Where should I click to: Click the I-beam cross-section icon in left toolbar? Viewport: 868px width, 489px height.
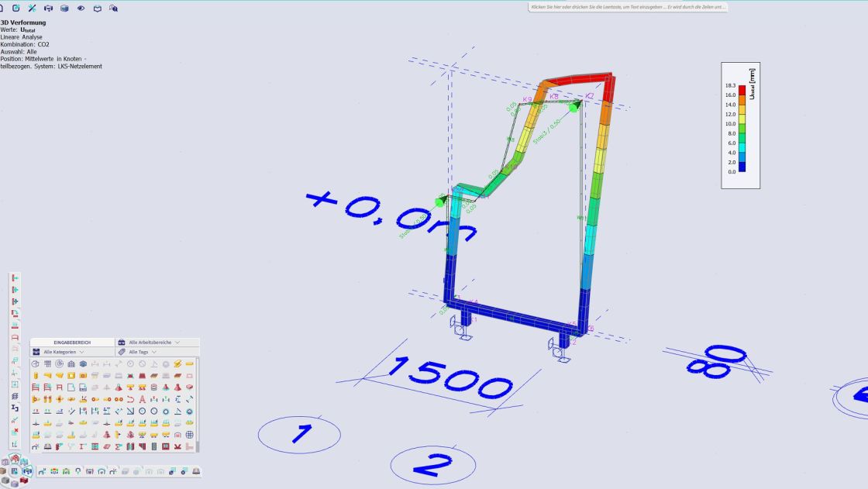click(15, 408)
